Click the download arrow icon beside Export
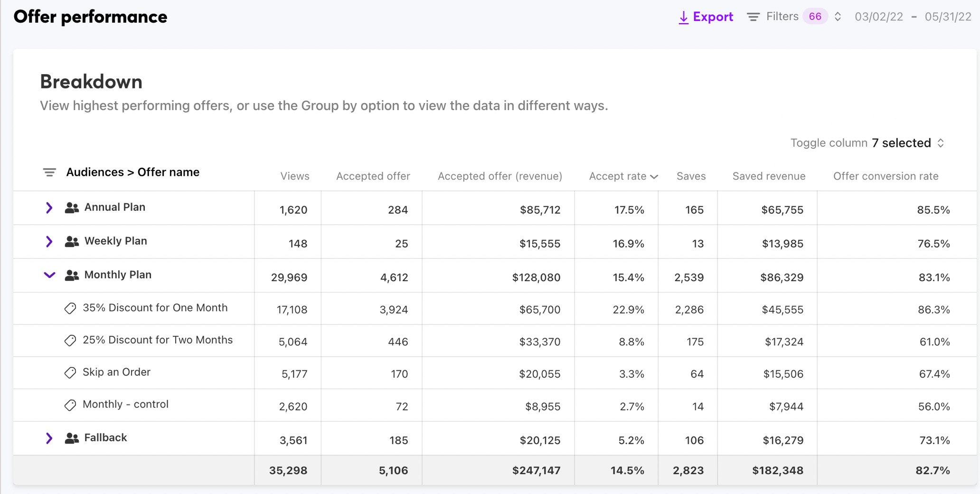 (683, 17)
